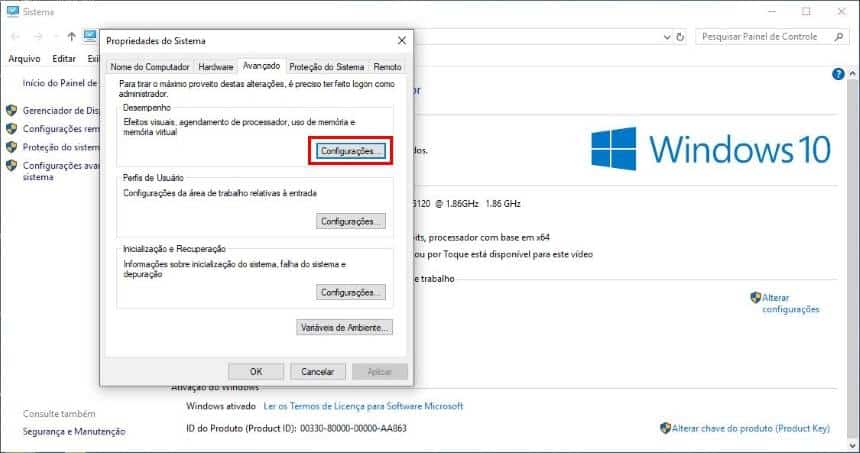This screenshot has width=860, height=453.
Task: Click shield icon next to Alterar configurações
Action: pyautogui.click(x=755, y=297)
